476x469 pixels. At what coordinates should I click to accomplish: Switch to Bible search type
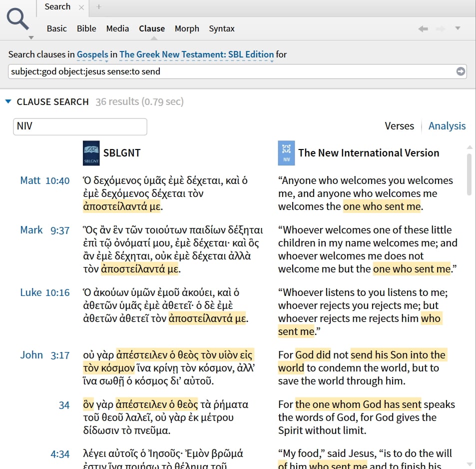point(86,28)
